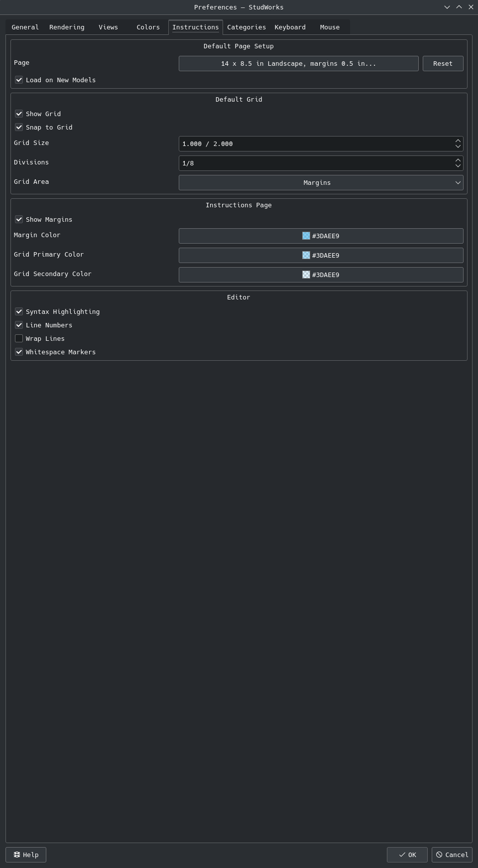Open the page setup button showing 14 x 8.5 in

point(299,64)
